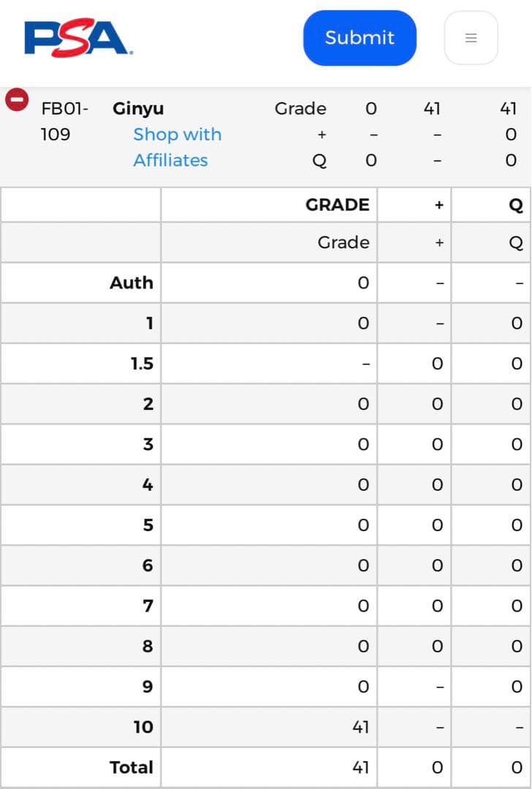Click the Total row label

click(x=132, y=767)
